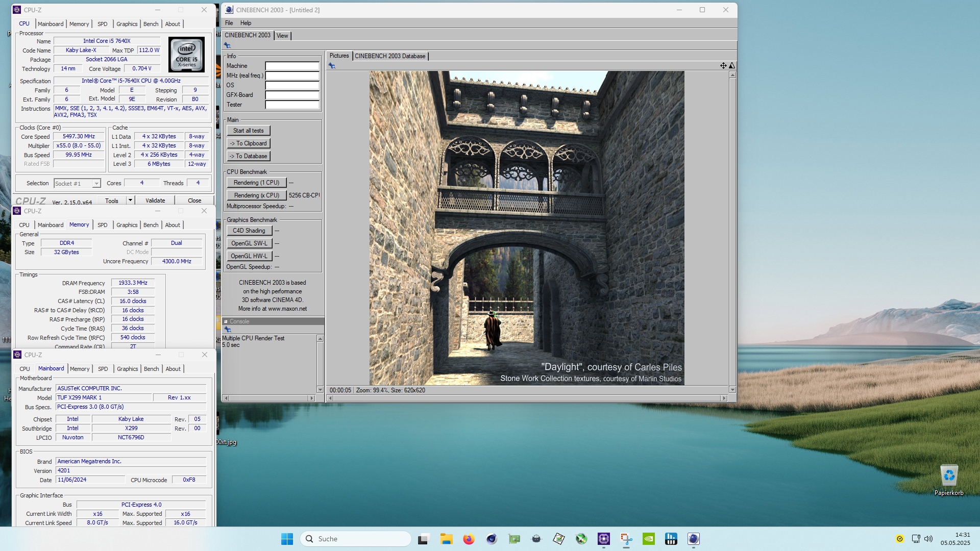Select the move picture cross-arrows icon
Viewport: 980px width, 551px height.
pyautogui.click(x=723, y=65)
